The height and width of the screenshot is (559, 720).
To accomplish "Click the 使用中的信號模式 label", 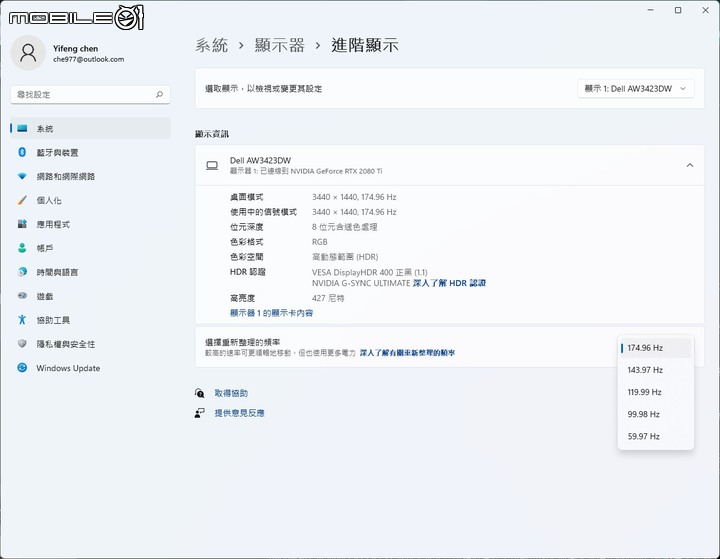I will 263,212.
